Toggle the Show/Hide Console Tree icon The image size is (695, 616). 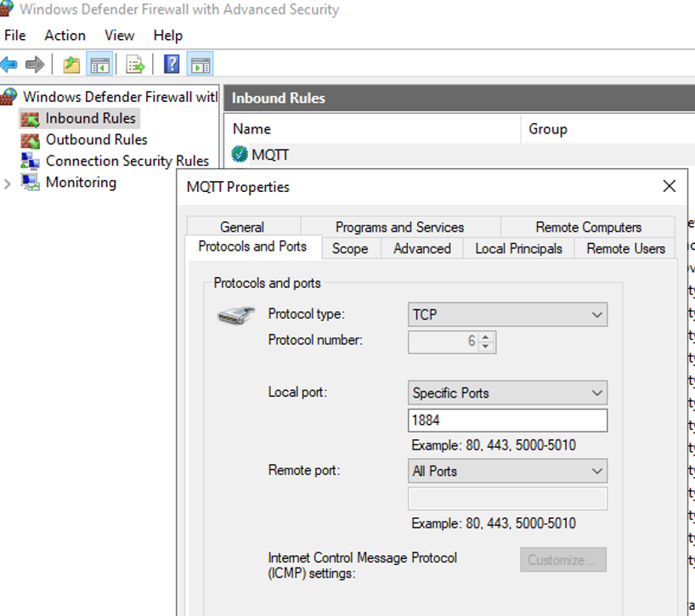(x=99, y=65)
